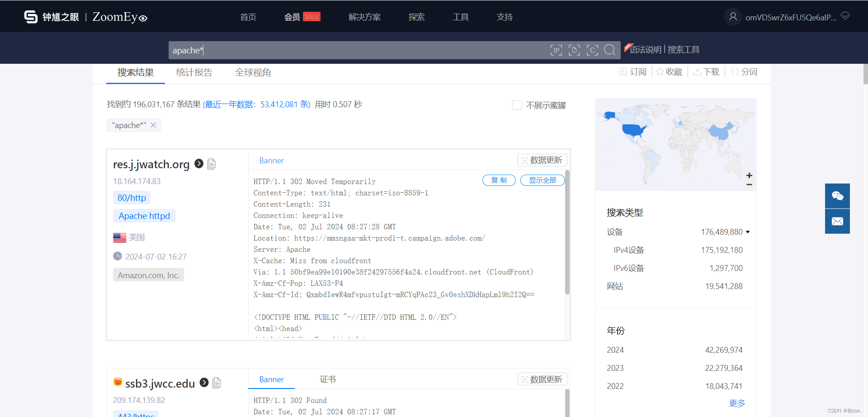Click the banner panel scrollbar of res.j.jwatch.org
The image size is (868, 417).
point(567,232)
